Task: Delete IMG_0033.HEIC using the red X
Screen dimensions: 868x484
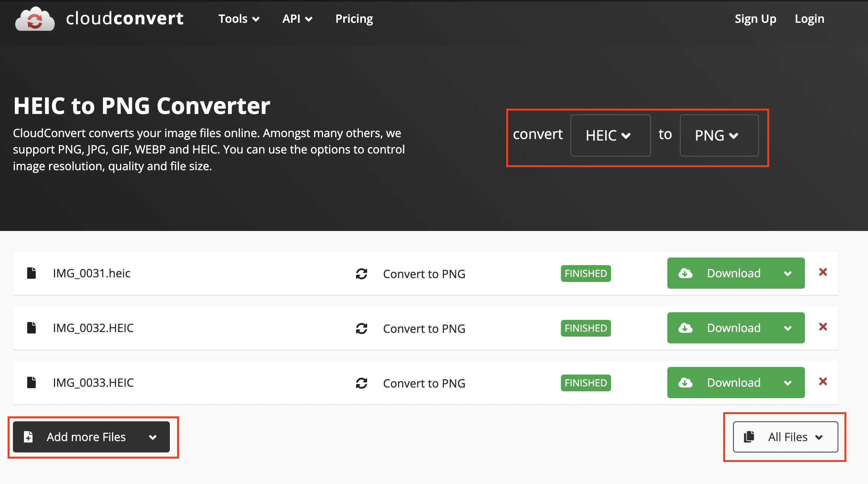Action: pos(823,381)
